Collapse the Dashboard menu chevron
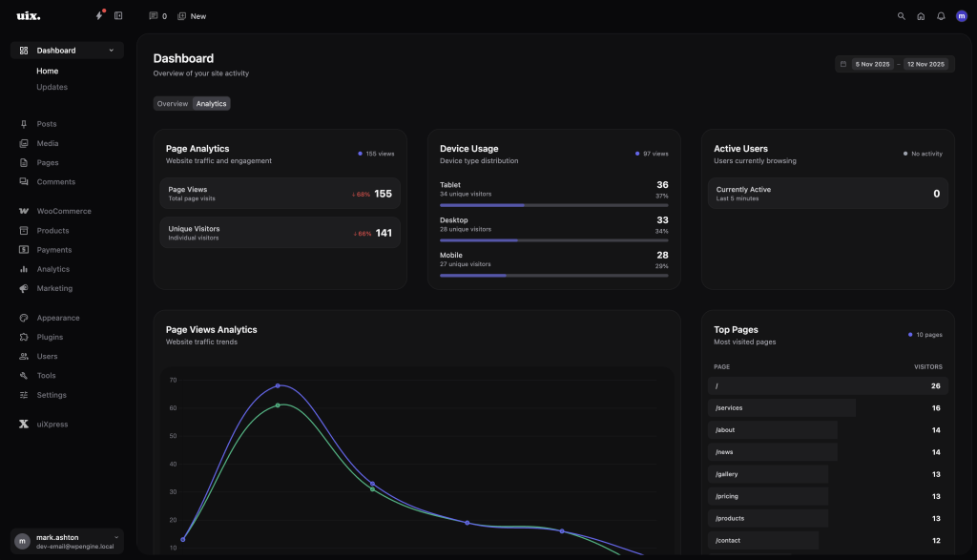The width and height of the screenshot is (977, 560). [112, 51]
